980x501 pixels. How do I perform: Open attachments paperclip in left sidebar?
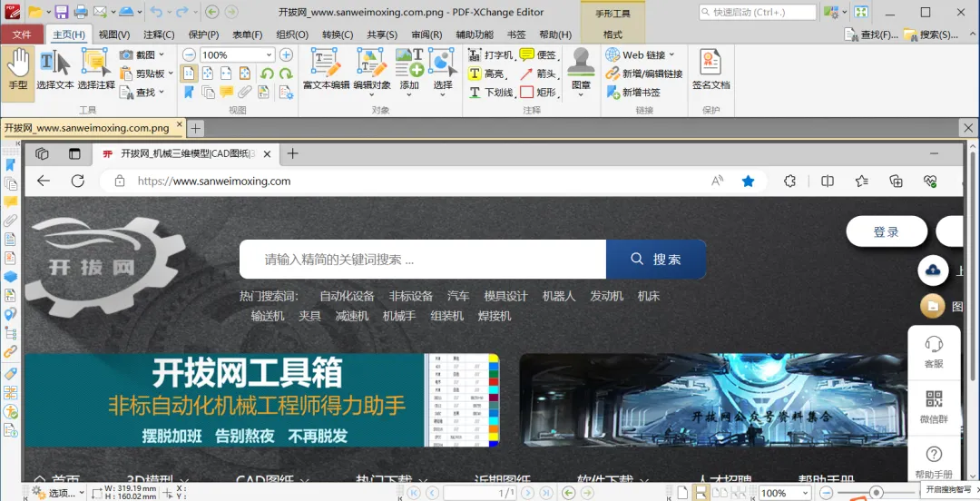[11, 221]
